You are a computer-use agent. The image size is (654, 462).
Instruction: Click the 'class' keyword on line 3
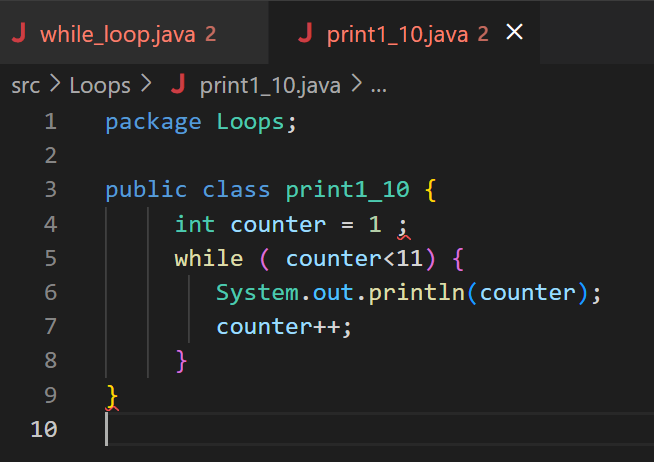[236, 190]
